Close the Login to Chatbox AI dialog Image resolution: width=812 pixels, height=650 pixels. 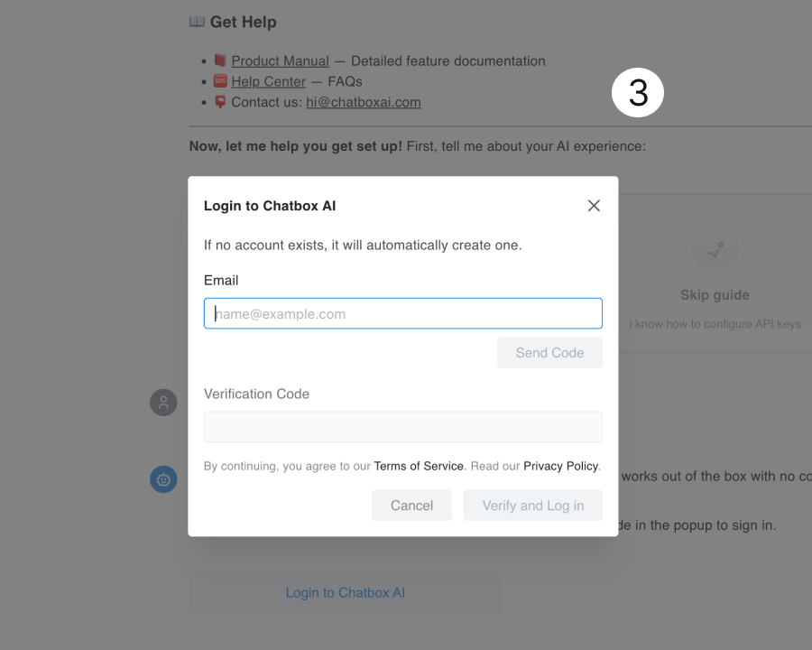pyautogui.click(x=594, y=206)
